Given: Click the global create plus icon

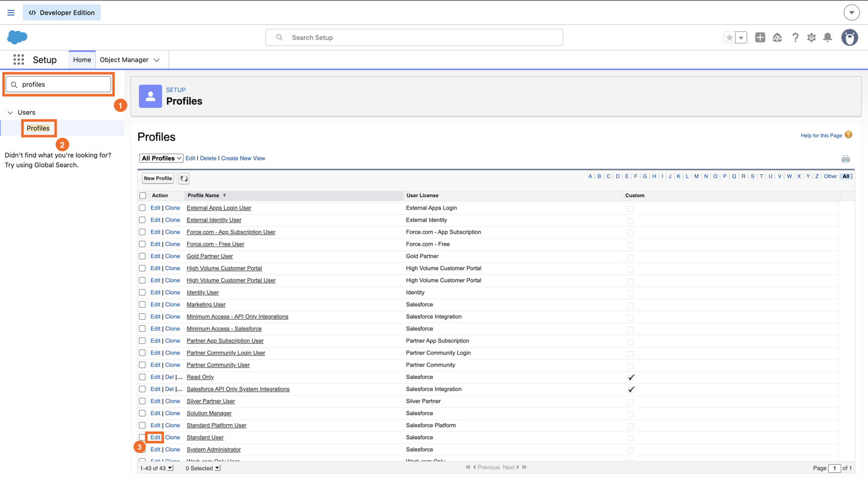Looking at the screenshot, I should pyautogui.click(x=760, y=37).
